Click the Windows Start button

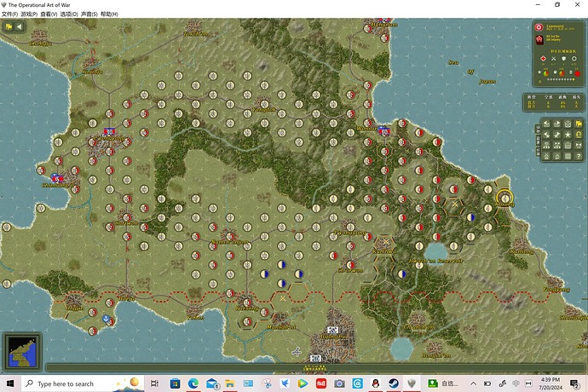(9, 383)
